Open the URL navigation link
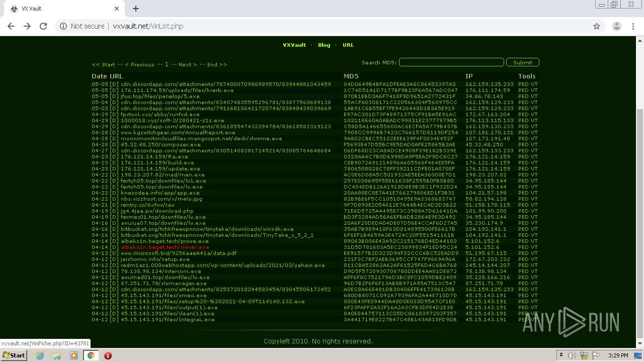This screenshot has width=644, height=362. (x=348, y=45)
